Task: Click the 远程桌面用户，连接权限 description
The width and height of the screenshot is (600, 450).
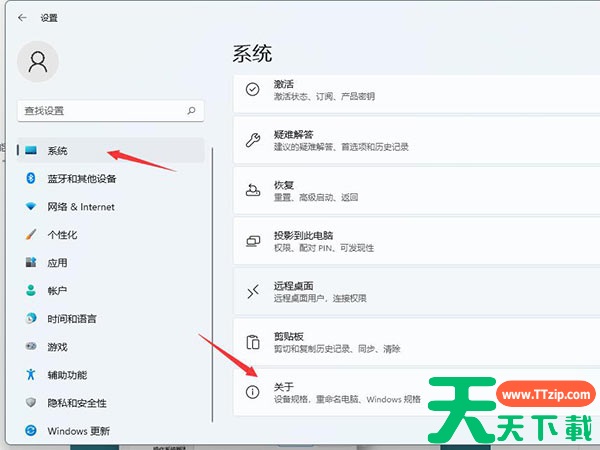Action: [x=320, y=298]
